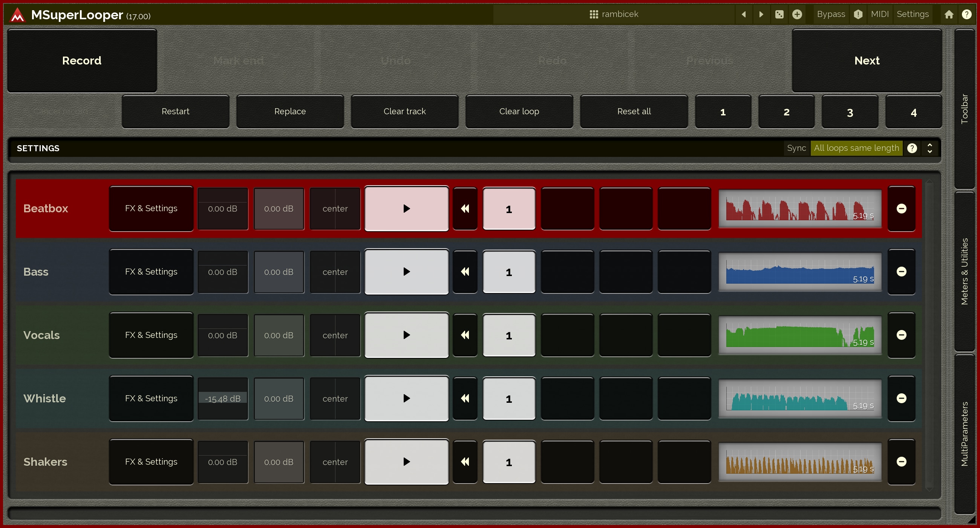980x528 pixels.
Task: Rewind the Beatbox track
Action: (465, 209)
